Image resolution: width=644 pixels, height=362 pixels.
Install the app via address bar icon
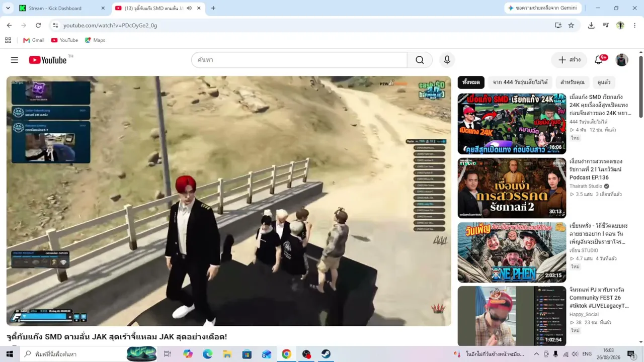558,25
